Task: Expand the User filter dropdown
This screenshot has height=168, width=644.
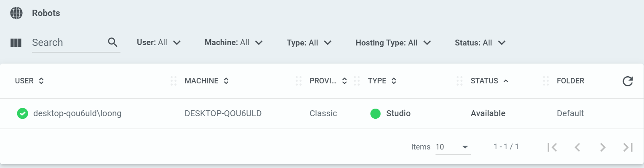Action: click(159, 43)
